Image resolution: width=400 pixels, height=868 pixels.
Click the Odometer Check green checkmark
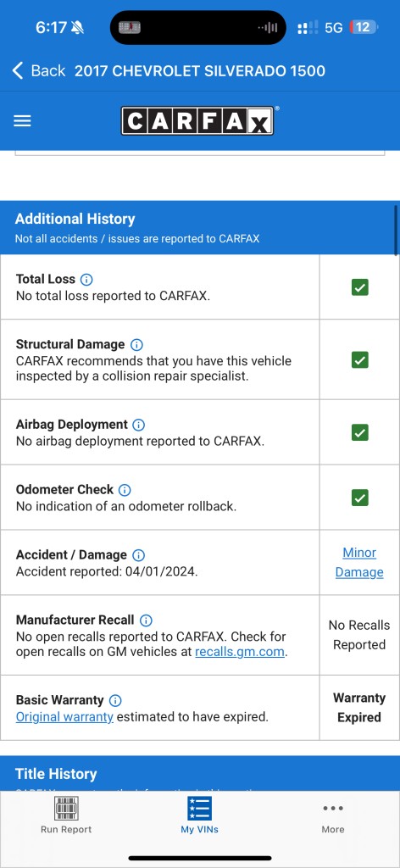point(359,498)
